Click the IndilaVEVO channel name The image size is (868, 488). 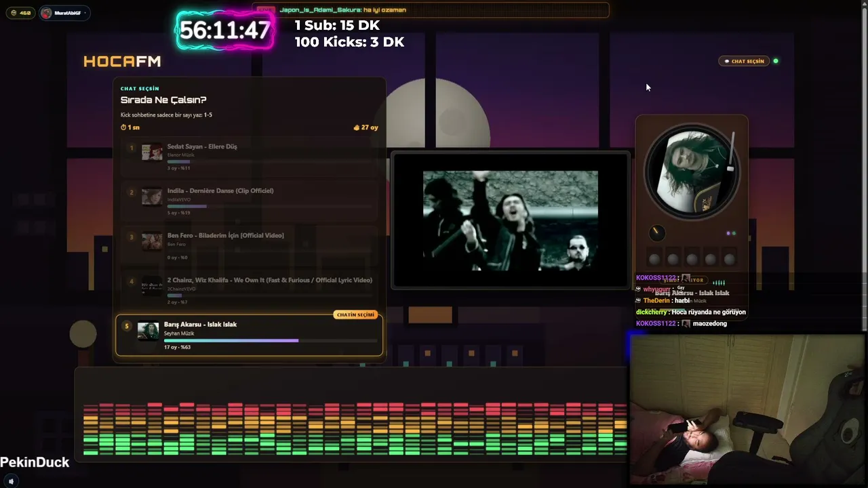point(180,199)
